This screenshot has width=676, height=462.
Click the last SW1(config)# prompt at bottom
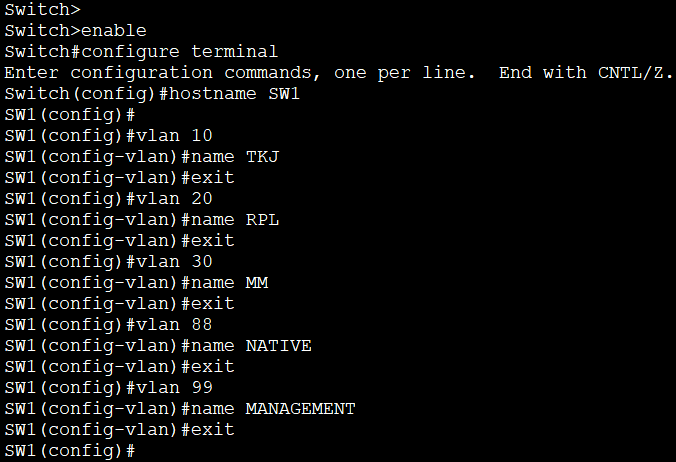(69, 450)
